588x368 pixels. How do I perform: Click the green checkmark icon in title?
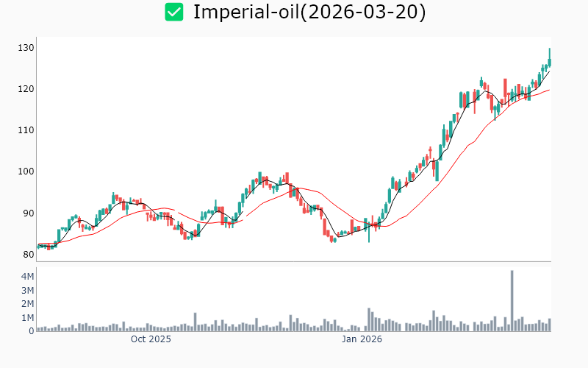point(174,12)
